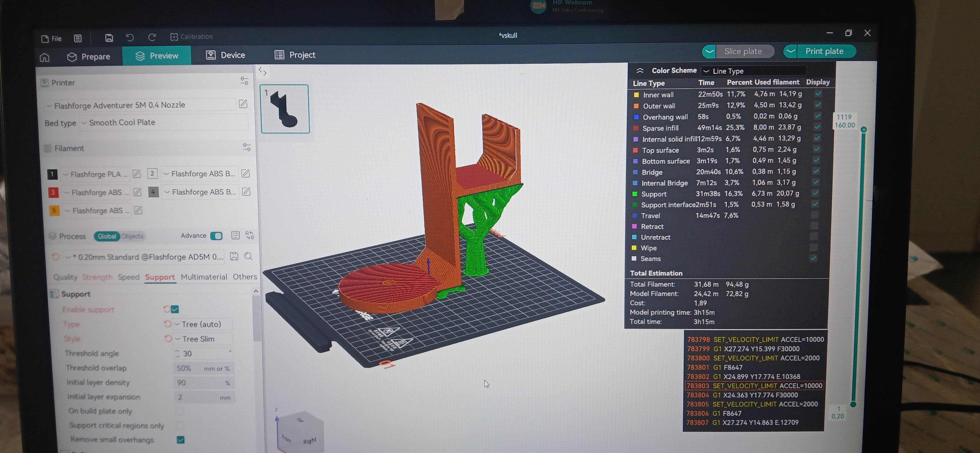The image size is (980, 453).
Task: Open the Slice plate dropdown arrow
Action: pyautogui.click(x=710, y=51)
